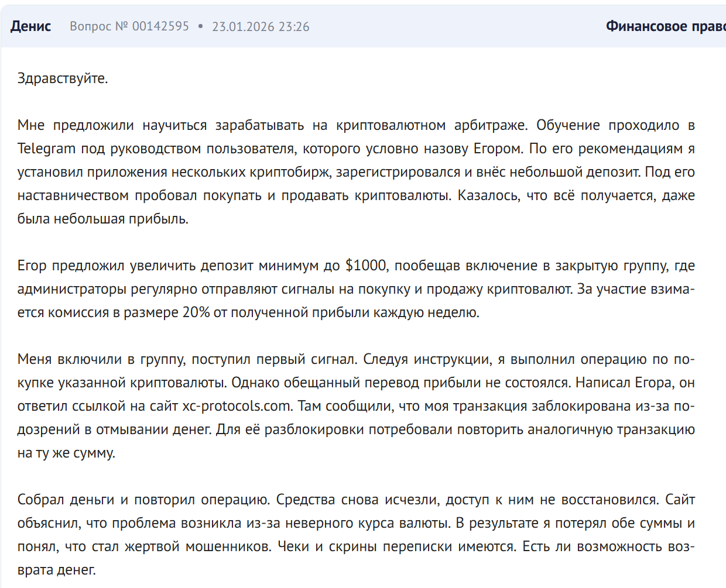
Task: Click the question number Вопрос № 00142595
Action: coord(129,26)
